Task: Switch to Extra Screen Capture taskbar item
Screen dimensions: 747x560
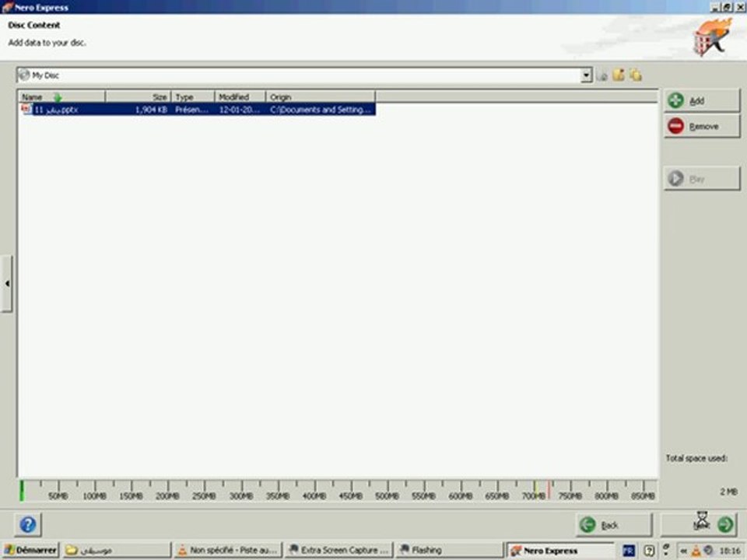Action: click(339, 550)
